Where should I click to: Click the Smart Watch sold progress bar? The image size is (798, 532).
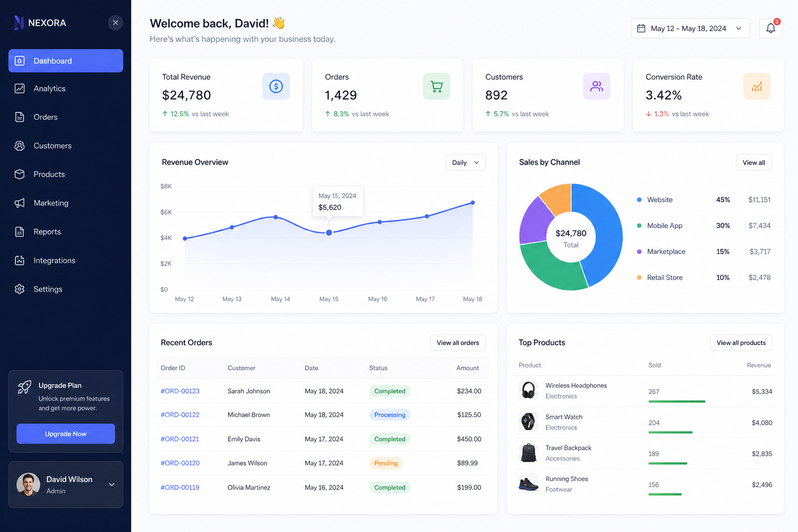pos(670,432)
